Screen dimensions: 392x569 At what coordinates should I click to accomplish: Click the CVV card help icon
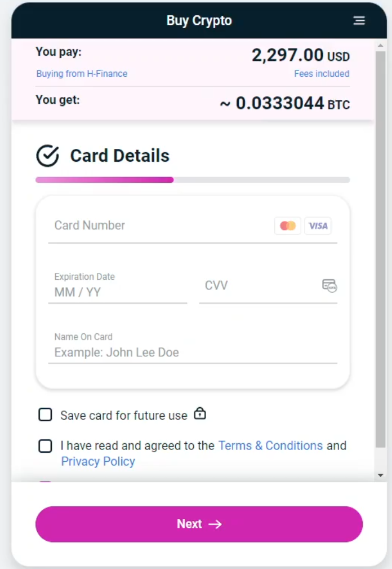pos(329,285)
